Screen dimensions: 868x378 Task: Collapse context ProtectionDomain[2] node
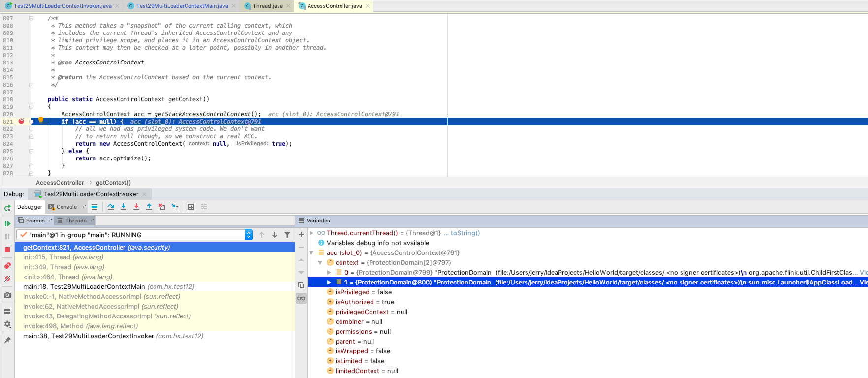pyautogui.click(x=320, y=262)
